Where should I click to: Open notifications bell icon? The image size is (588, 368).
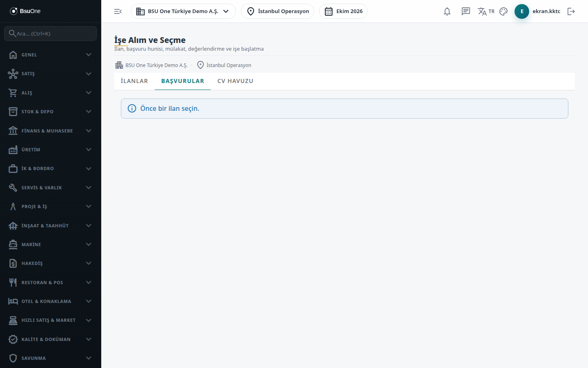point(447,11)
